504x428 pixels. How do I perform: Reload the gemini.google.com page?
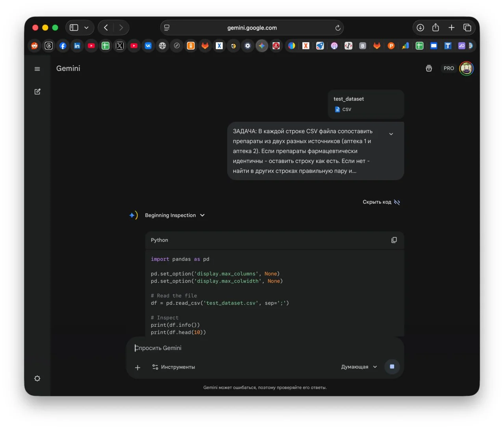(x=337, y=28)
